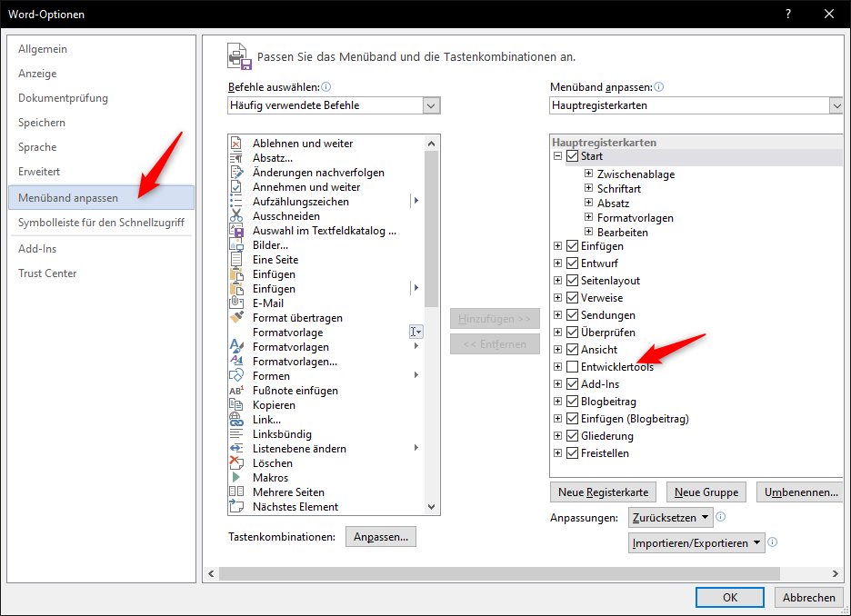Click the Ablehnen und weiter command icon
This screenshot has width=851, height=616.
pos(236,144)
